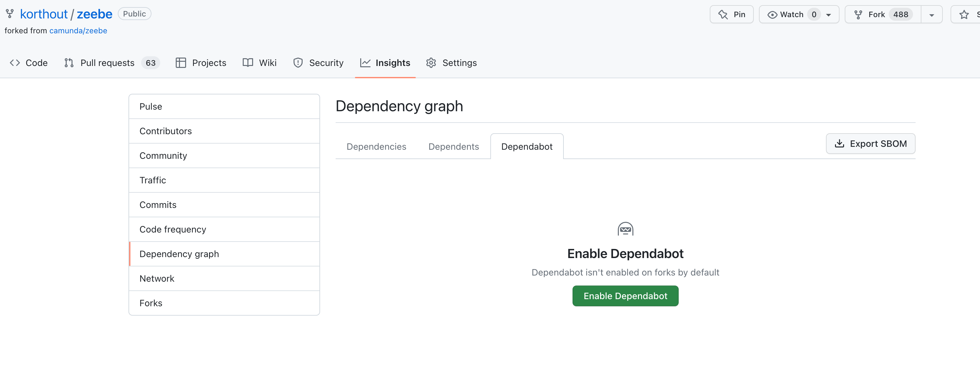Toggle watching with the Watch eye button

point(789,14)
